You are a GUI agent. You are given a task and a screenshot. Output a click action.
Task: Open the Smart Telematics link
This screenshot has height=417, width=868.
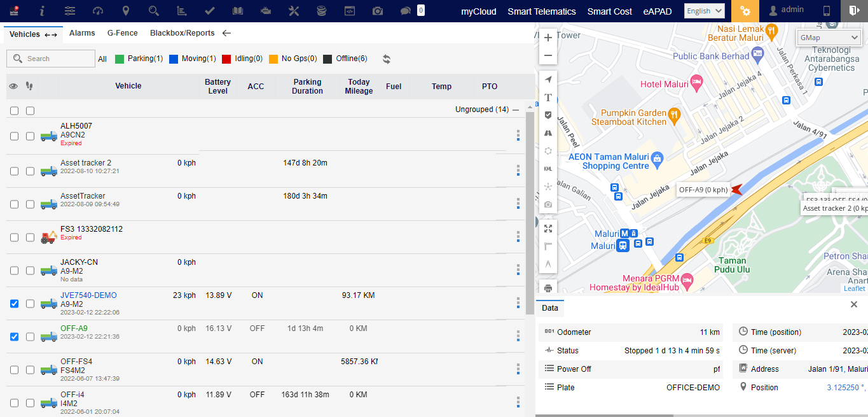click(x=542, y=11)
